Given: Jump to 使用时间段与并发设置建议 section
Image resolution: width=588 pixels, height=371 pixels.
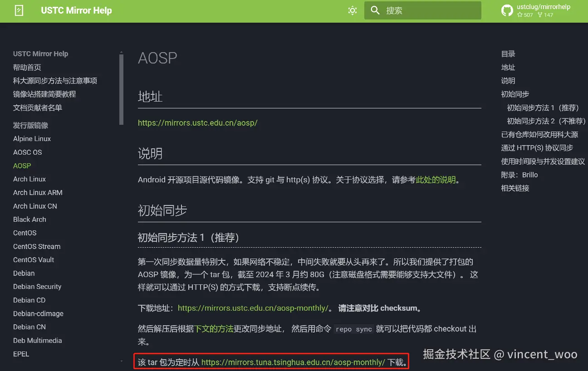Looking at the screenshot, I should pos(543,161).
